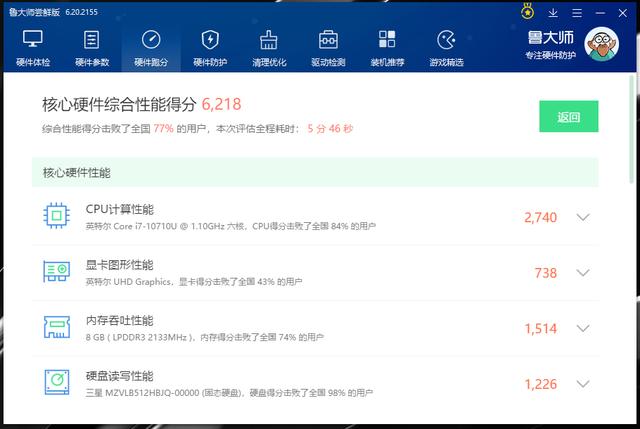Viewport: 640px width, 429px height.
Task: Switch to 硬件参数 tab
Action: click(x=92, y=48)
